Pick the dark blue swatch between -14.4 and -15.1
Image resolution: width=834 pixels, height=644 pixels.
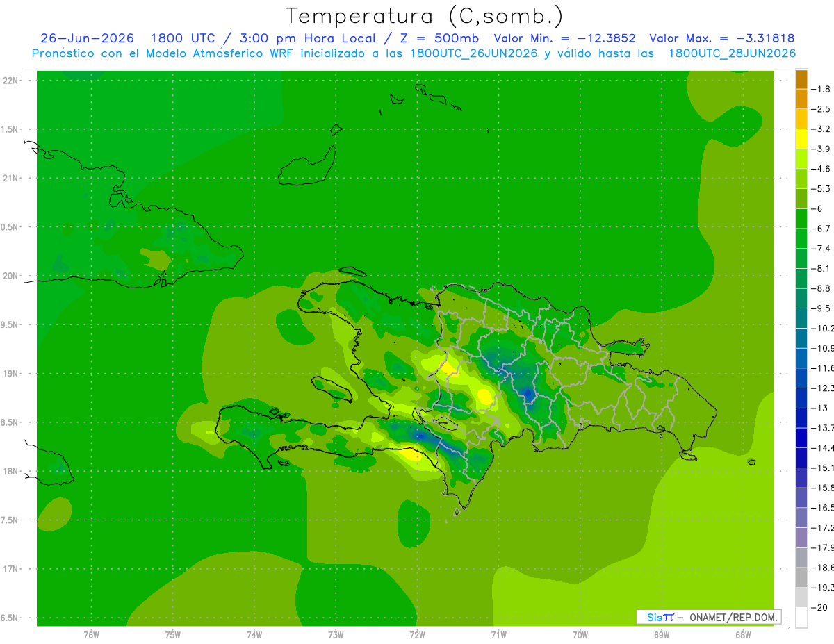(x=801, y=457)
